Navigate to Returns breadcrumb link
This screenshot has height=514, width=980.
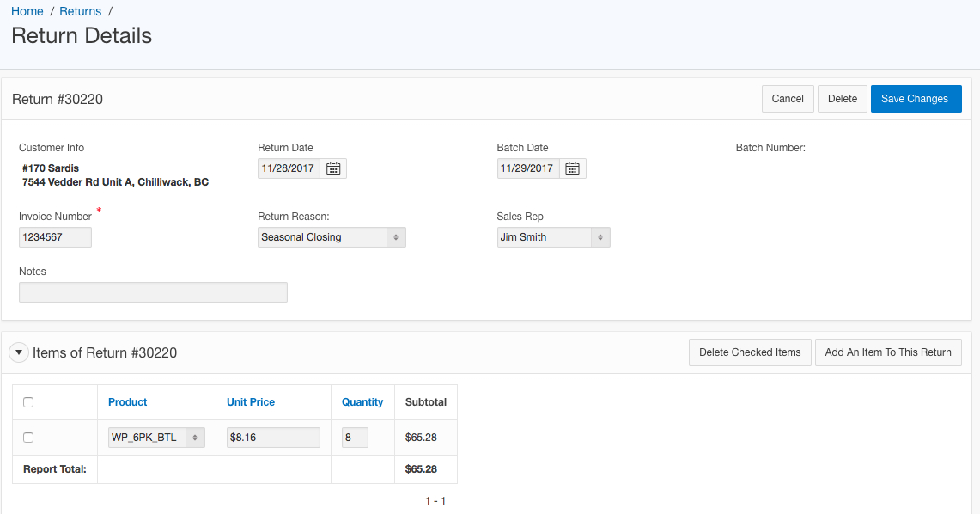click(x=81, y=11)
